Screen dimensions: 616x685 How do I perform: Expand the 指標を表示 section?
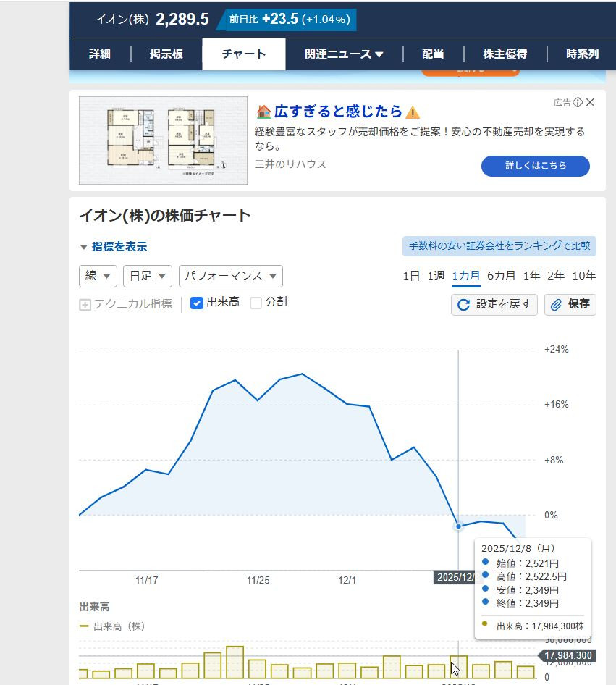tap(114, 247)
